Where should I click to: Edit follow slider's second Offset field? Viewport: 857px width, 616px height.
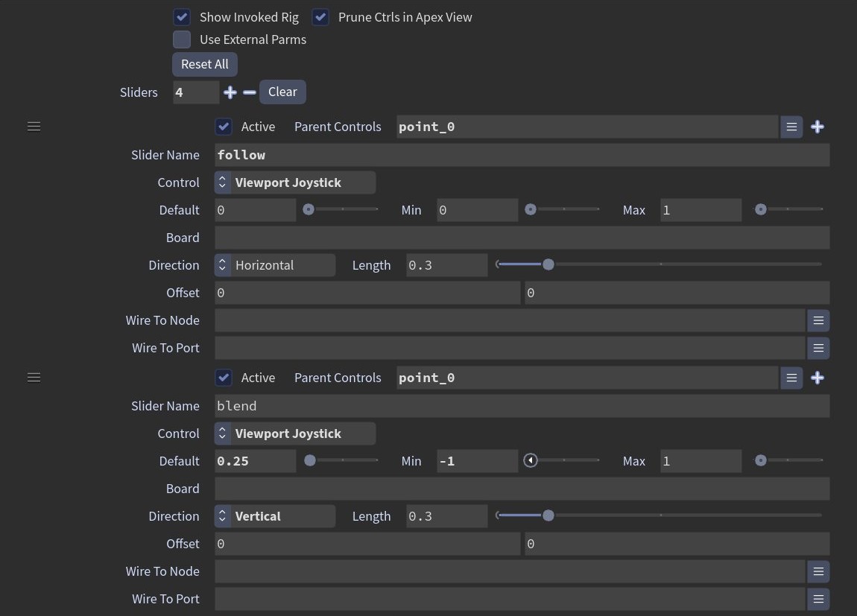677,293
